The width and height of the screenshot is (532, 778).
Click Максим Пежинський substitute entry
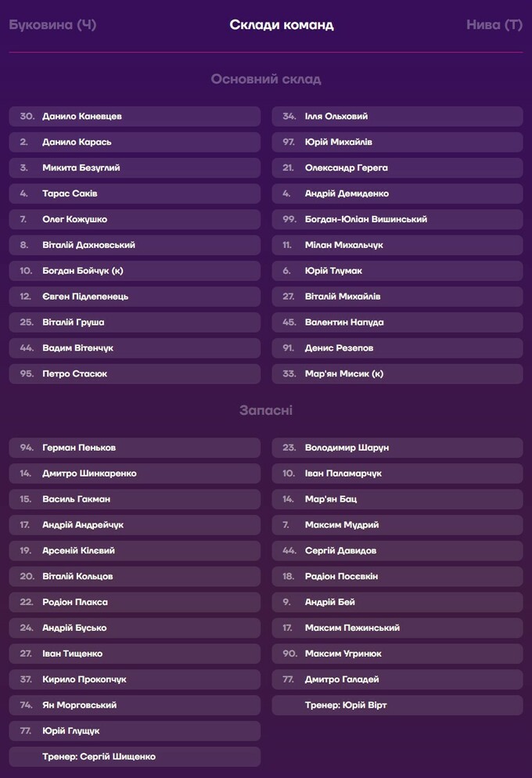(397, 628)
